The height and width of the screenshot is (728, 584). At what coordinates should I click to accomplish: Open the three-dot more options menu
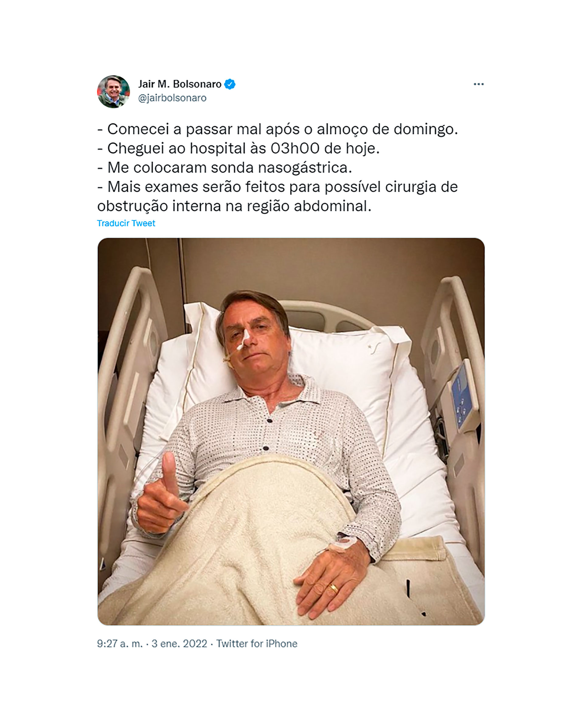[478, 84]
